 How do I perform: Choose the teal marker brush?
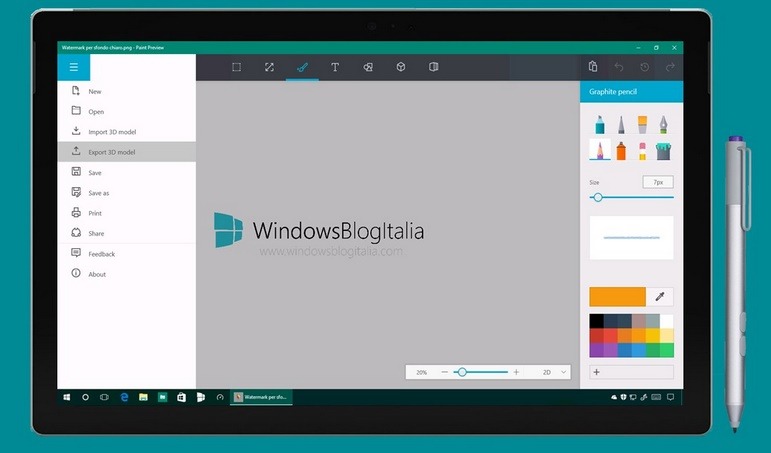(600, 124)
